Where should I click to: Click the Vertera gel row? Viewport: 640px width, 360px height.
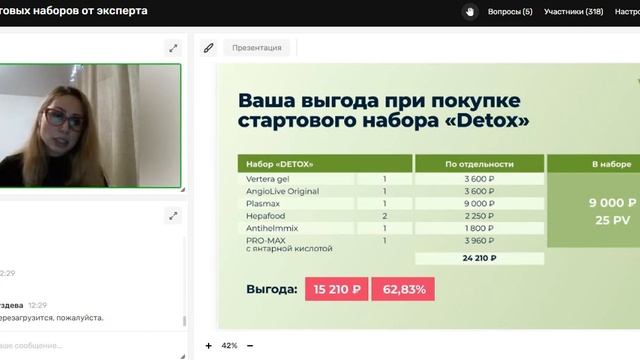tap(391, 179)
